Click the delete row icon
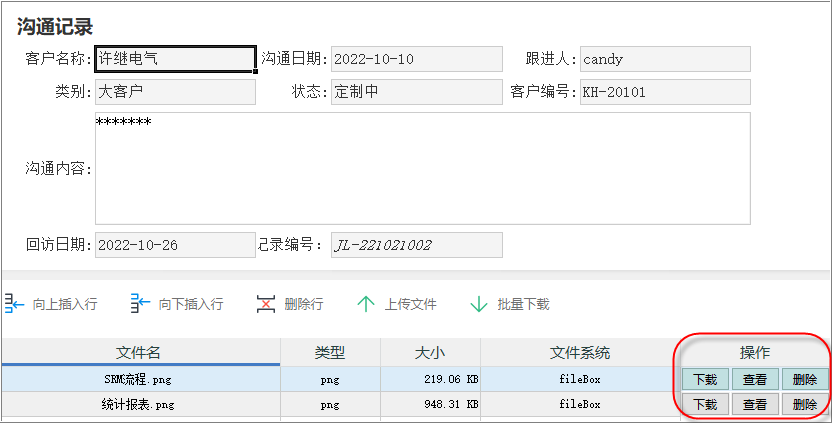Screen dimensions: 832x423 coord(266,304)
